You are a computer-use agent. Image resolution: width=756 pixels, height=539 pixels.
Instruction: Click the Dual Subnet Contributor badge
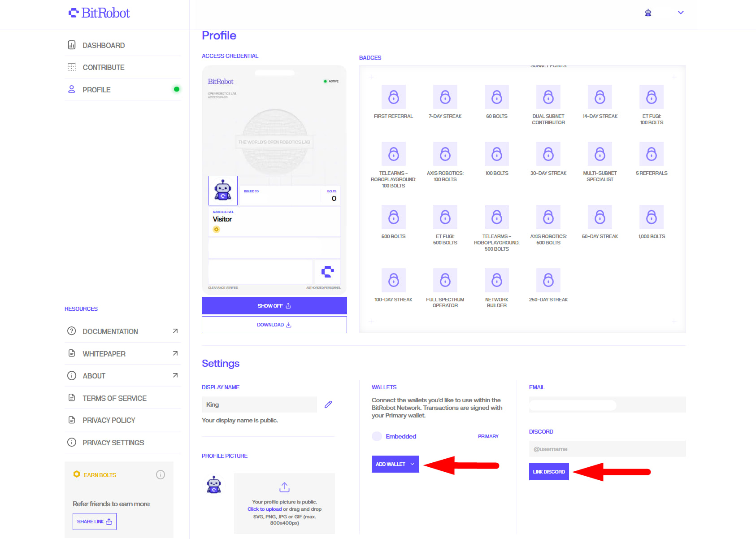pyautogui.click(x=548, y=97)
